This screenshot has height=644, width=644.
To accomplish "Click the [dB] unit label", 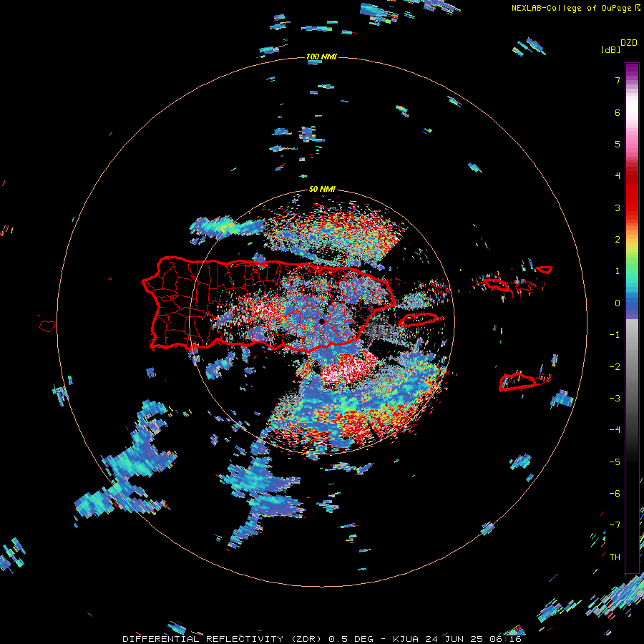I will tap(610, 50).
